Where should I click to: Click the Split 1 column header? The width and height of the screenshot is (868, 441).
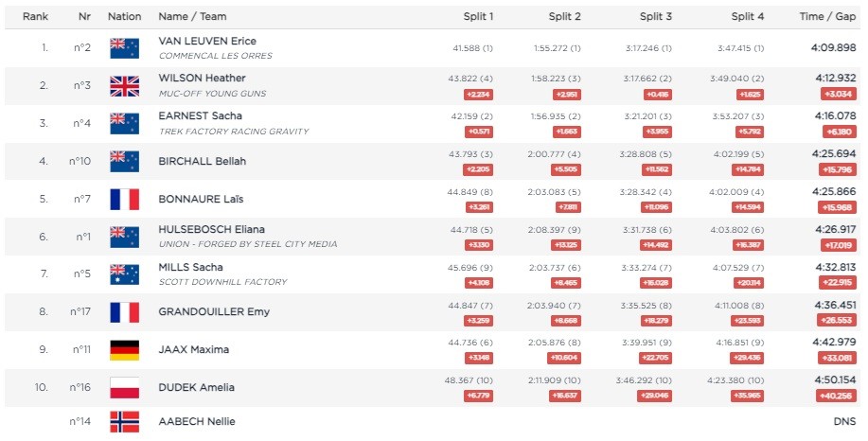click(478, 17)
